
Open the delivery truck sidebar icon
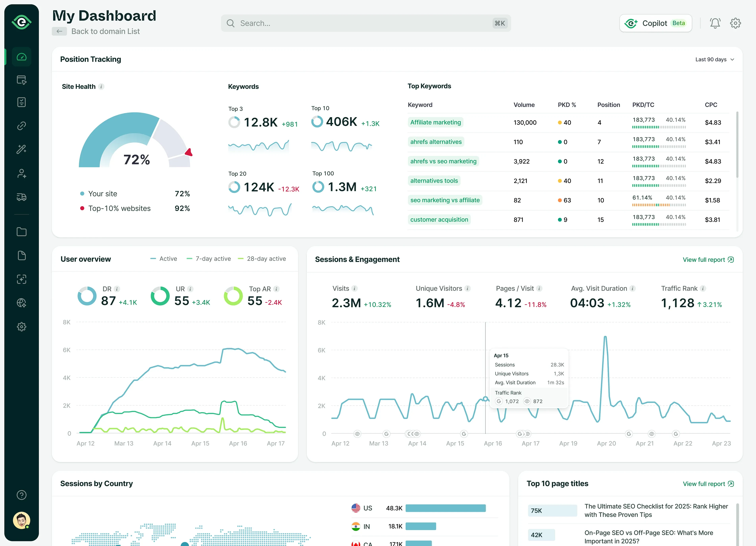(x=22, y=197)
